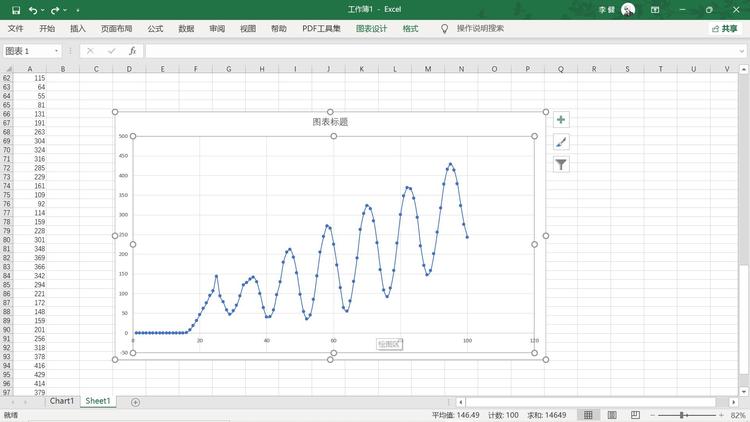Viewport: 750px width, 422px height.
Task: Add a new sheet with plus icon
Action: [x=135, y=402]
